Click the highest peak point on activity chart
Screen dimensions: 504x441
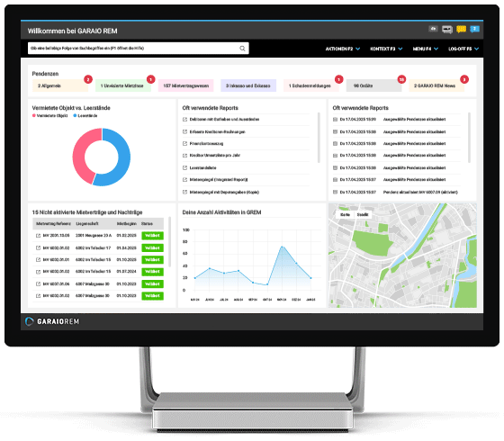(x=282, y=247)
